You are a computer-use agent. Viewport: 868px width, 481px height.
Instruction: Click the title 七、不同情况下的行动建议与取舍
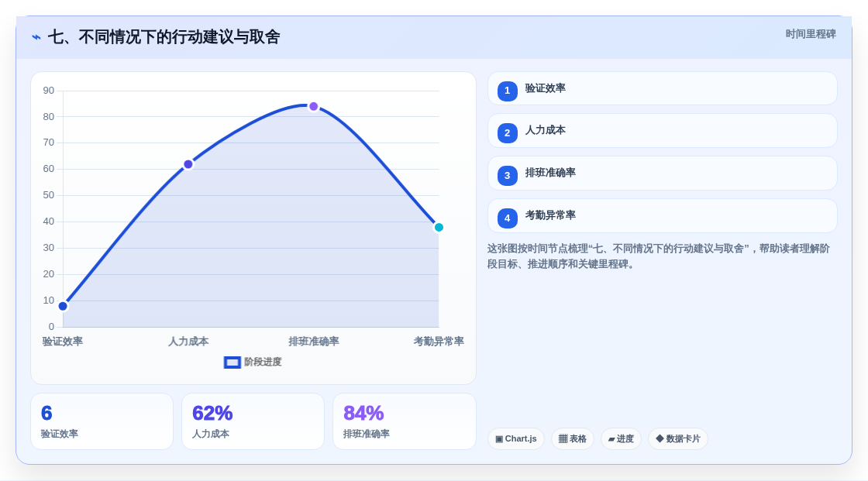pyautogui.click(x=164, y=37)
